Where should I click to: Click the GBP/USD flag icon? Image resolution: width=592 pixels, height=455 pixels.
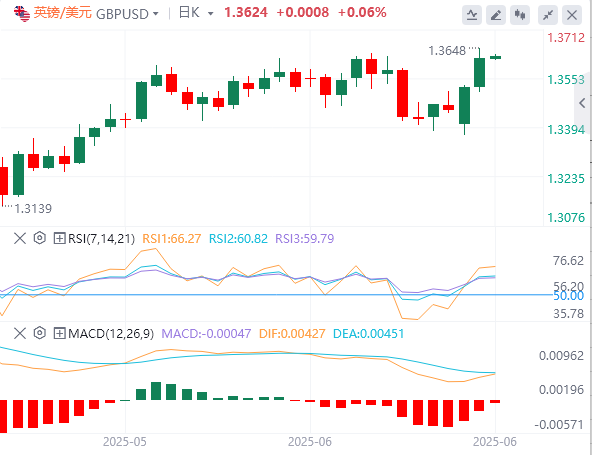pyautogui.click(x=22, y=14)
